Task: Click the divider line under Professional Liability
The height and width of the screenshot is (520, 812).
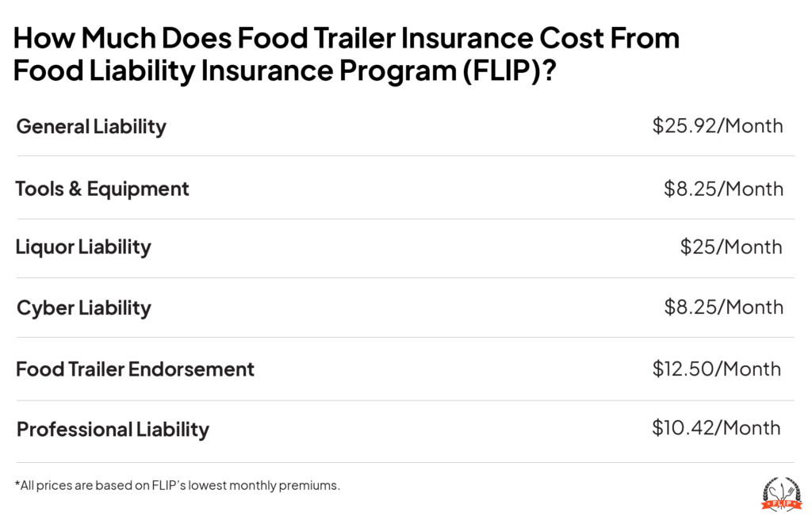Action: pyautogui.click(x=405, y=462)
